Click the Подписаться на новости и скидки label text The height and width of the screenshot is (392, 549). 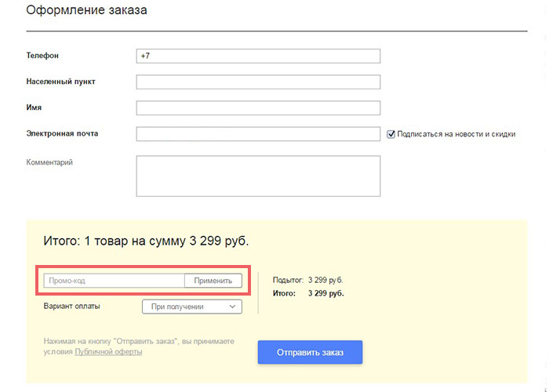[x=456, y=134]
